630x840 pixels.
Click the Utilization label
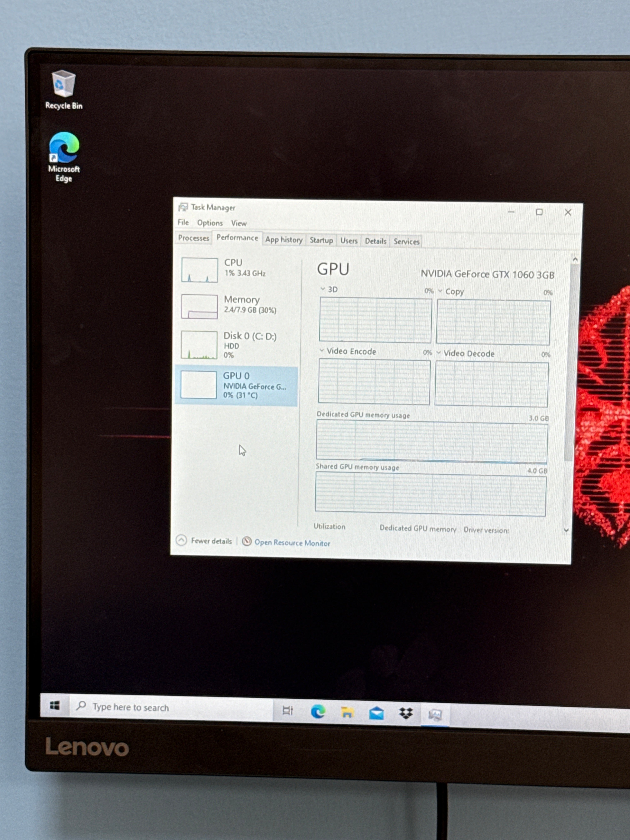329,526
